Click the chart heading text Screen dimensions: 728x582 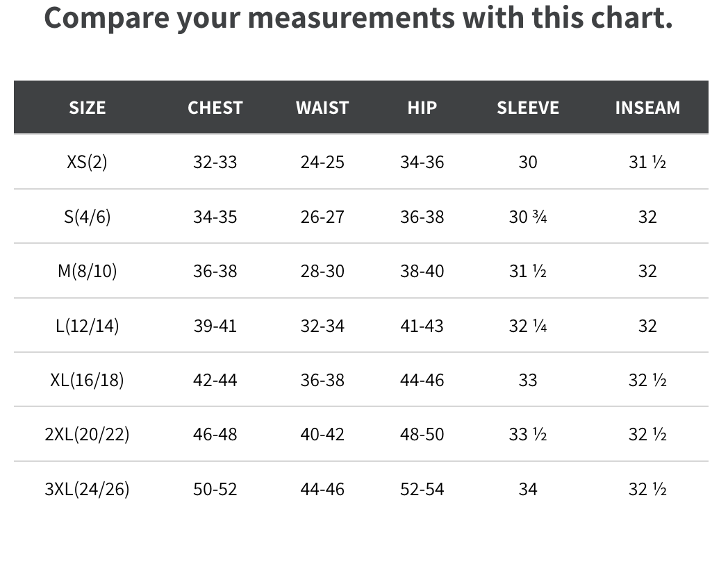[x=358, y=18]
